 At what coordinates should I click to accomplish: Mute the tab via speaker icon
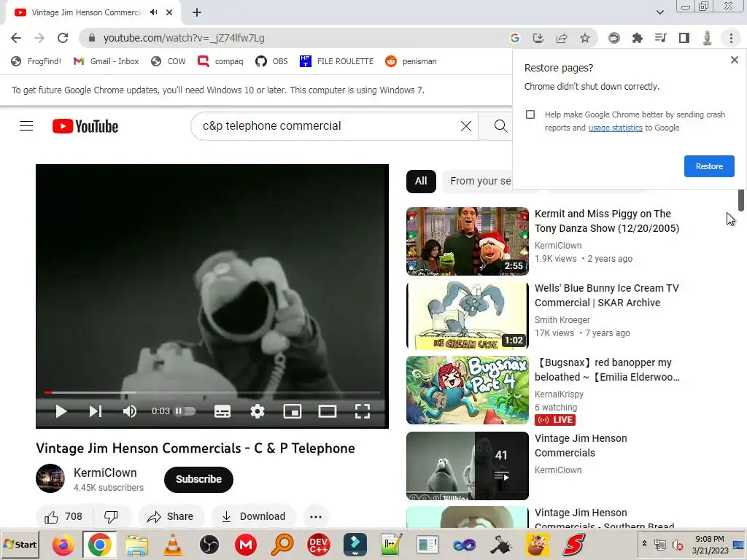[153, 12]
